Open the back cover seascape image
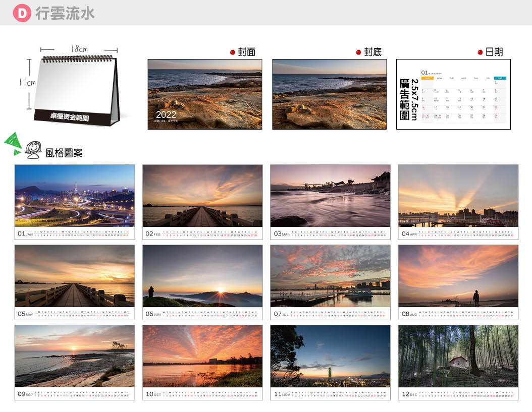 pyautogui.click(x=329, y=94)
